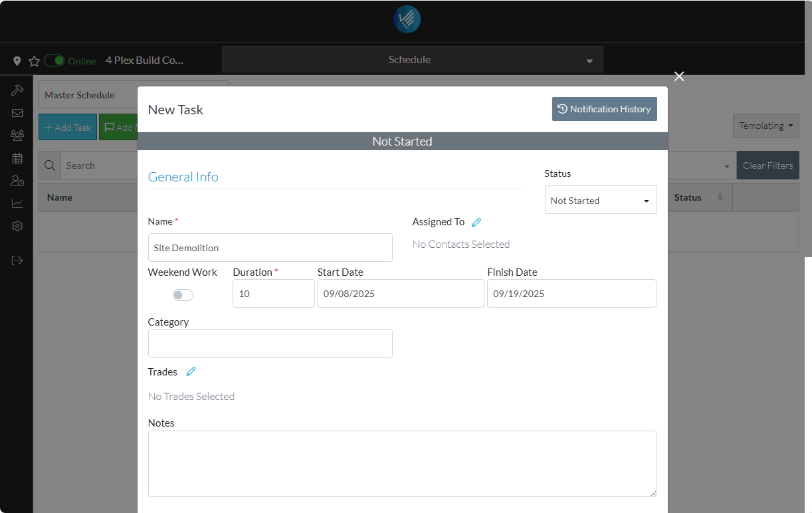Click into the Notes text area

(x=402, y=463)
